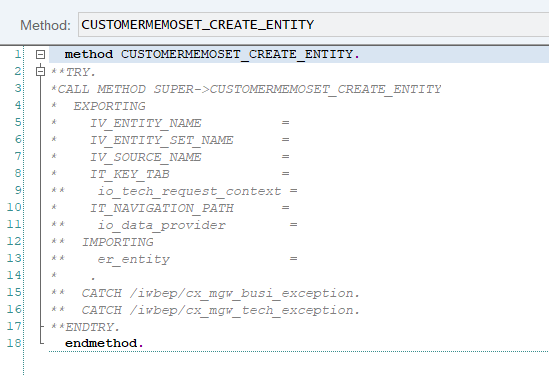
Task: Click the IT_KEY_TAB parameter line
Action: [x=170, y=174]
